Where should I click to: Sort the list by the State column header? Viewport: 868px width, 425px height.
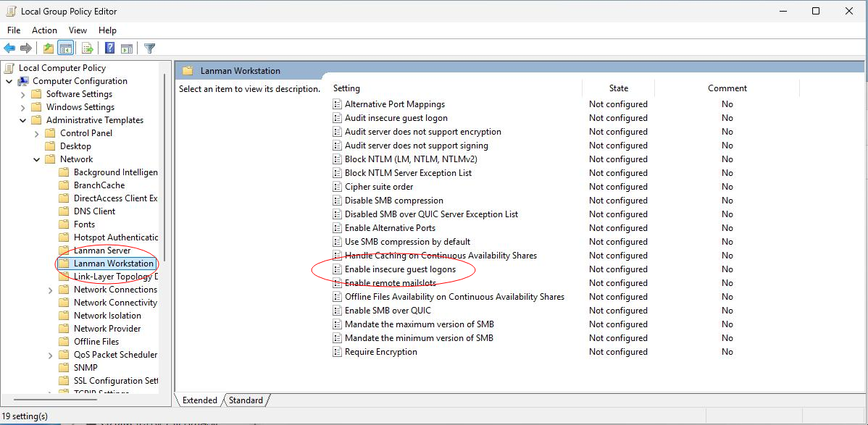pyautogui.click(x=618, y=88)
